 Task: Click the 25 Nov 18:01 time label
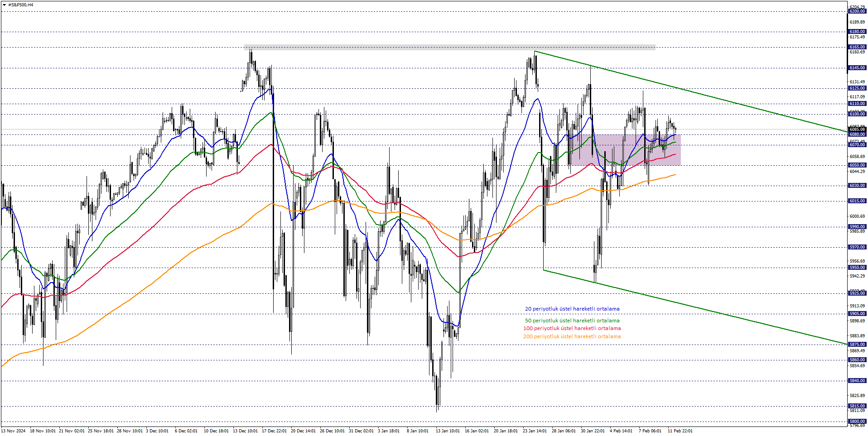[x=101, y=431]
